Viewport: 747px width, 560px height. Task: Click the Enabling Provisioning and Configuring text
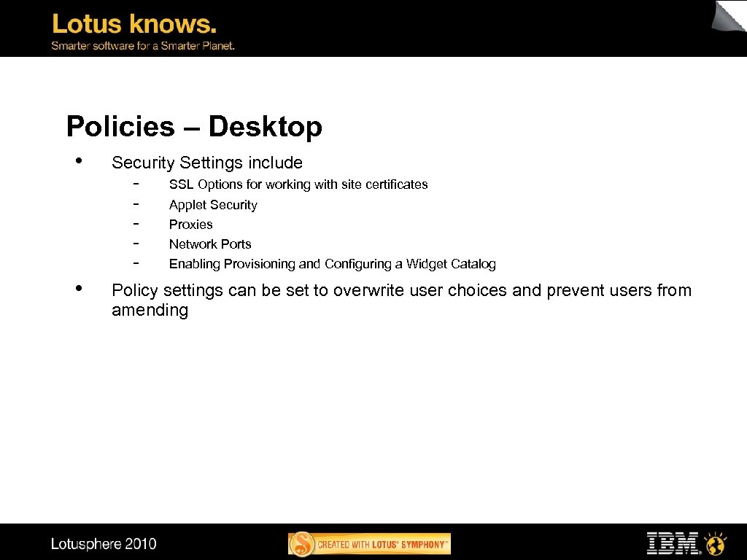pyautogui.click(x=333, y=264)
